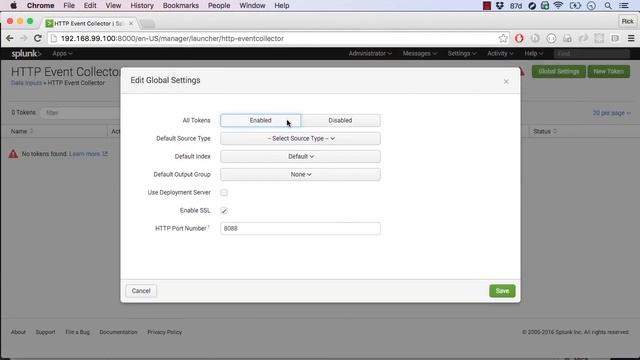Screen dimensions: 640x360
Task: Close the Edit Global Settings dialog
Action: [506, 82]
